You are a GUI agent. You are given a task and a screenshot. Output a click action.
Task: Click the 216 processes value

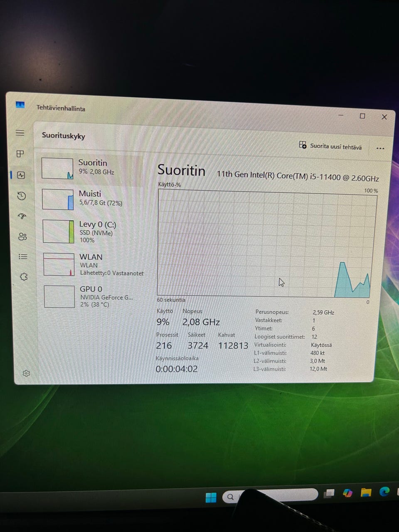pos(164,345)
